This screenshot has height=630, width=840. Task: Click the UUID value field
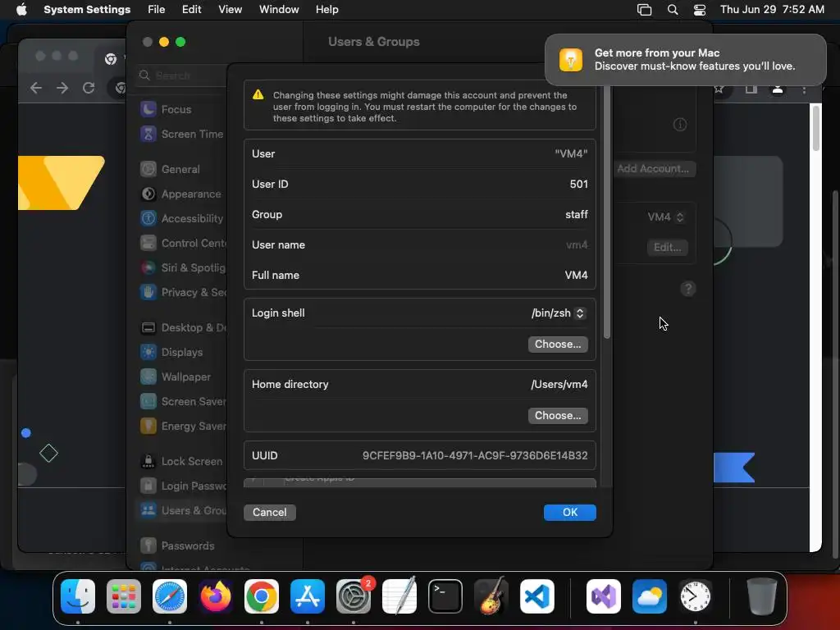pos(475,456)
